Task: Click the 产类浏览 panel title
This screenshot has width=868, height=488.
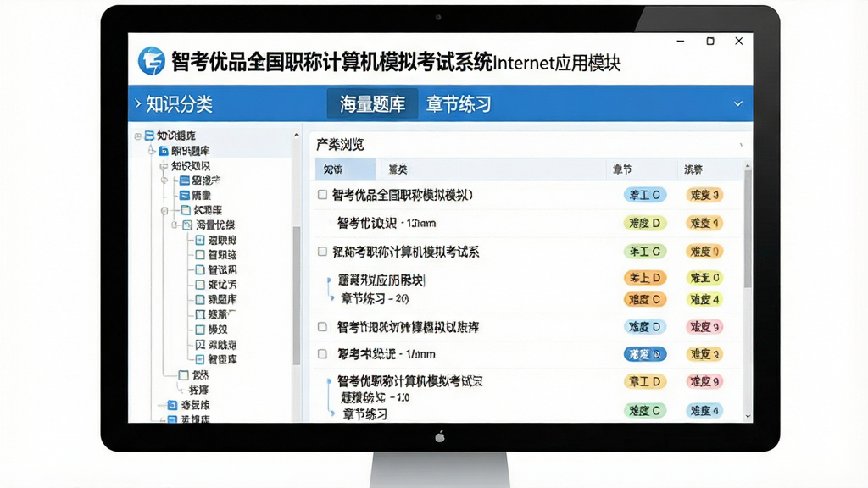Action: (x=340, y=145)
